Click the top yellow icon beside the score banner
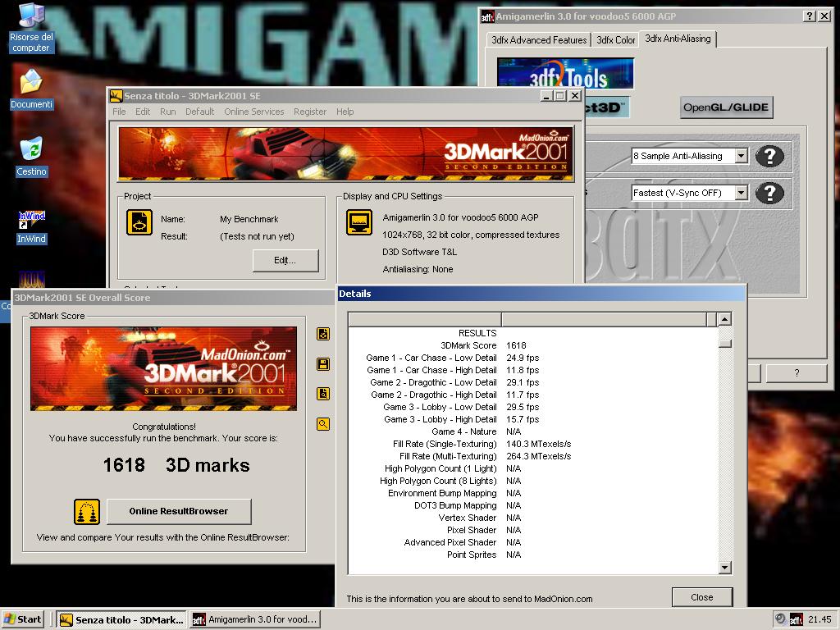840x630 pixels. pyautogui.click(x=323, y=334)
